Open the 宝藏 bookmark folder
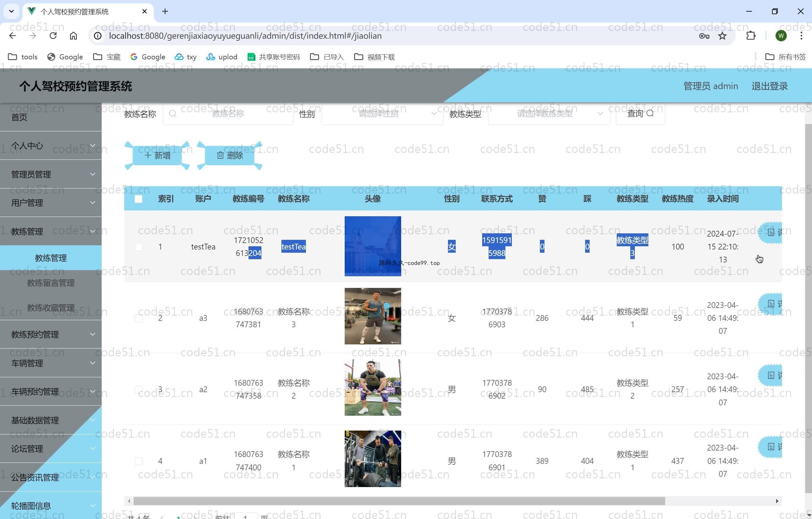The width and height of the screenshot is (812, 519). (x=107, y=57)
